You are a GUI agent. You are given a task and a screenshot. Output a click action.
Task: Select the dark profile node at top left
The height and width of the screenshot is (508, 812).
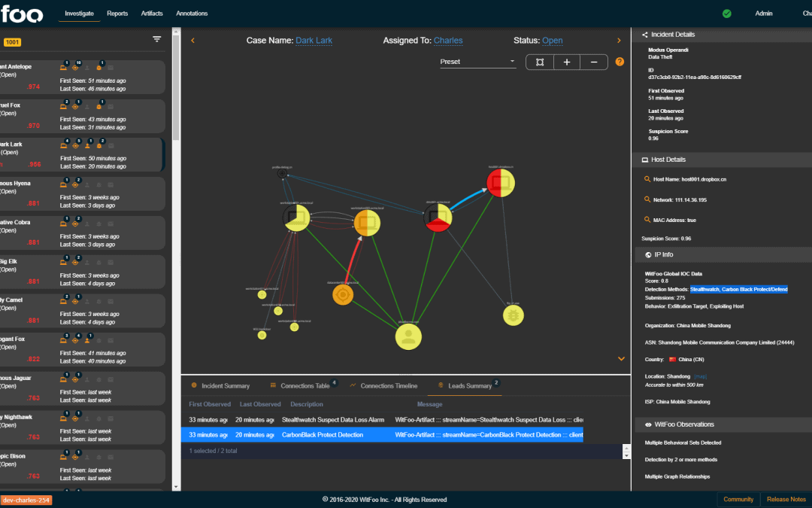pos(282,174)
